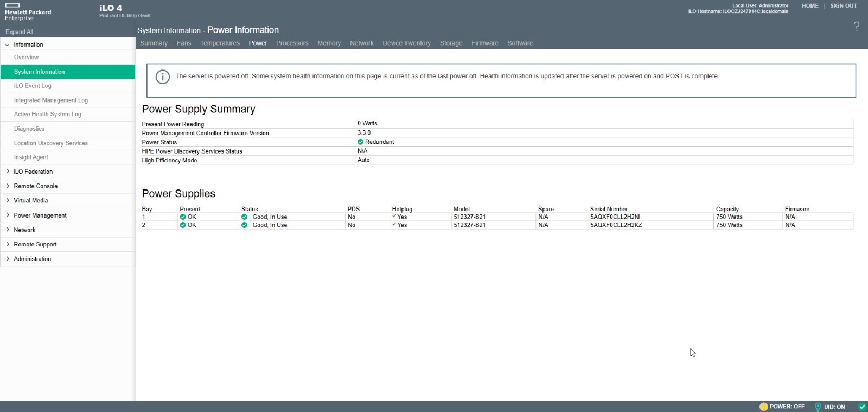
Task: Open Diagnostics in sidebar
Action: click(67, 129)
